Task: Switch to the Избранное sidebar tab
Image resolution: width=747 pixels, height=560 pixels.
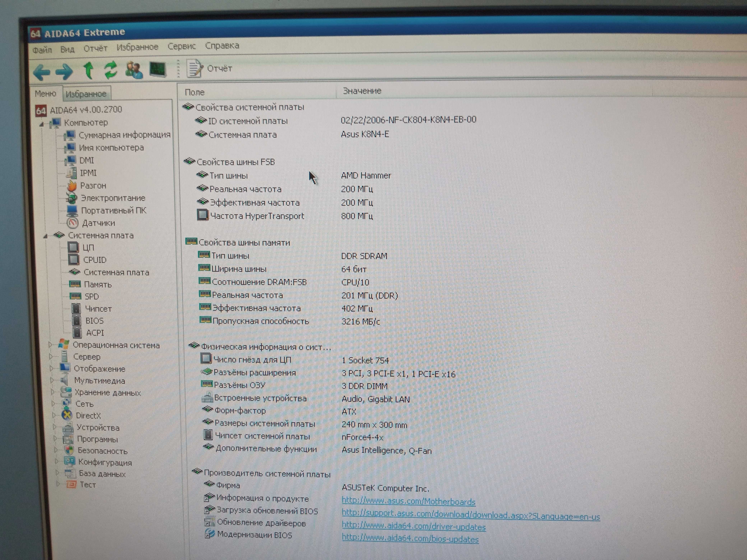Action: click(86, 94)
